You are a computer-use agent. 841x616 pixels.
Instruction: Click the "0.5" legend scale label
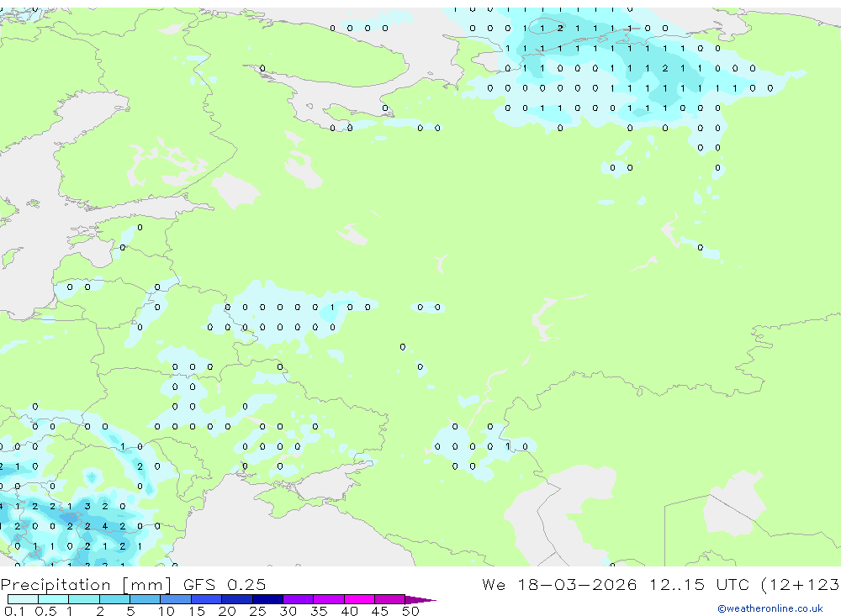point(45,611)
